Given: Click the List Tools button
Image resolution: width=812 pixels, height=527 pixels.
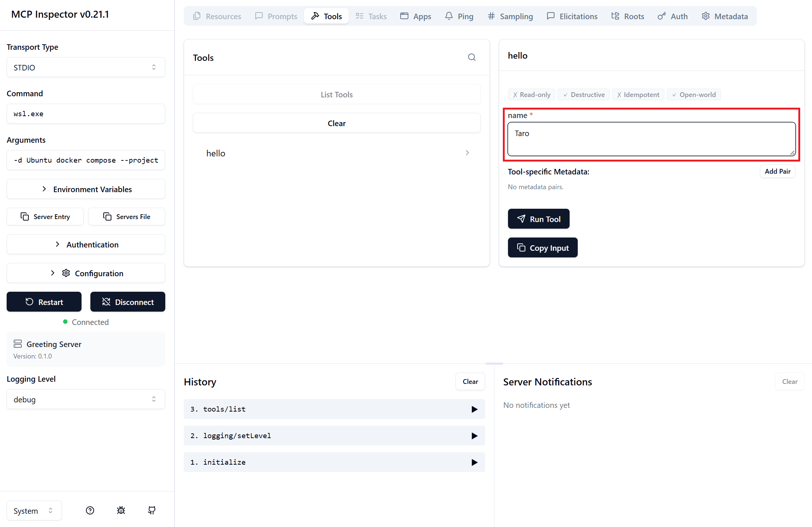Looking at the screenshot, I should pos(337,94).
